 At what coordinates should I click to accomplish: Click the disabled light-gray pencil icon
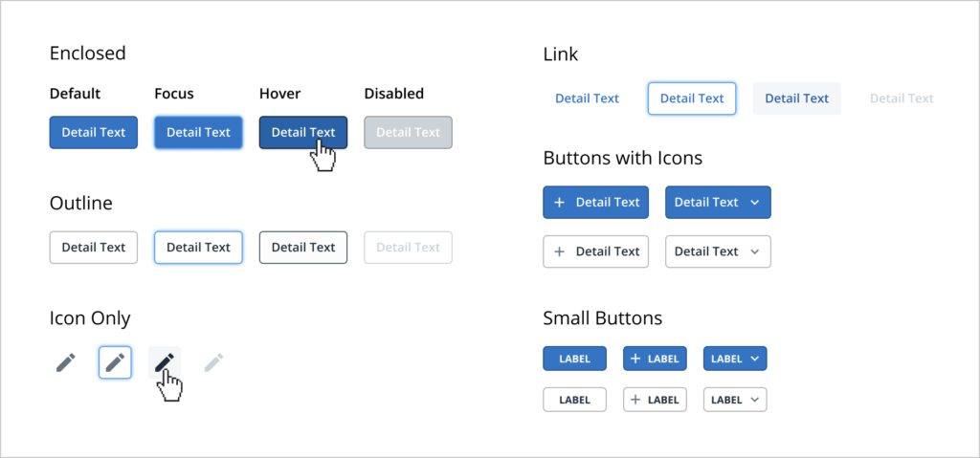coord(214,362)
